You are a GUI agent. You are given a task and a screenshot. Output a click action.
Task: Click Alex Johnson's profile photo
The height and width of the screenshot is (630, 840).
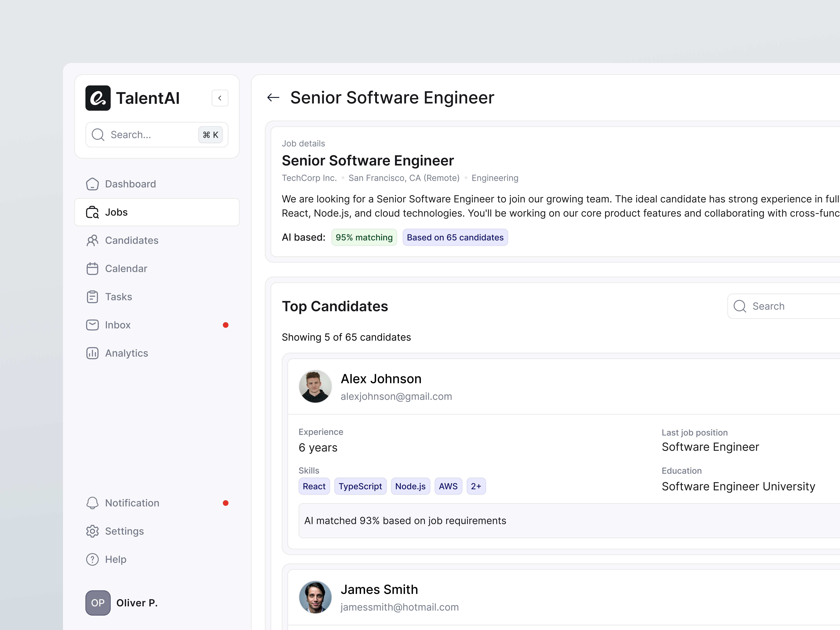(315, 387)
